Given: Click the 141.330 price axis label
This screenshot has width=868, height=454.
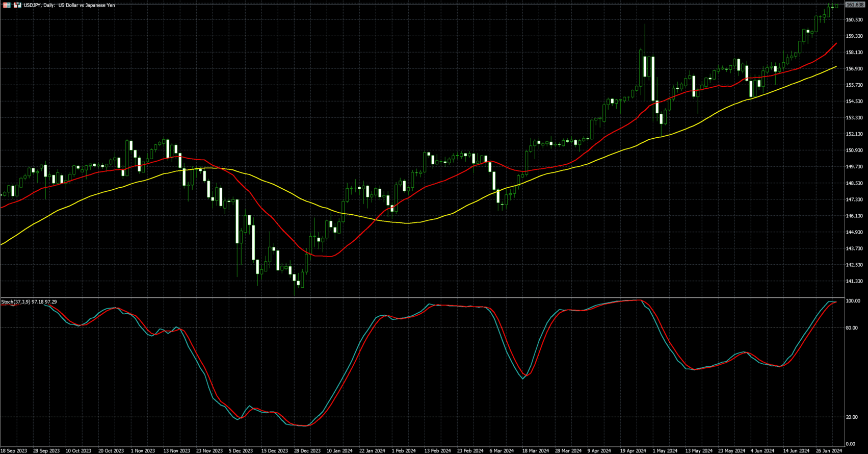Looking at the screenshot, I should tap(854, 281).
